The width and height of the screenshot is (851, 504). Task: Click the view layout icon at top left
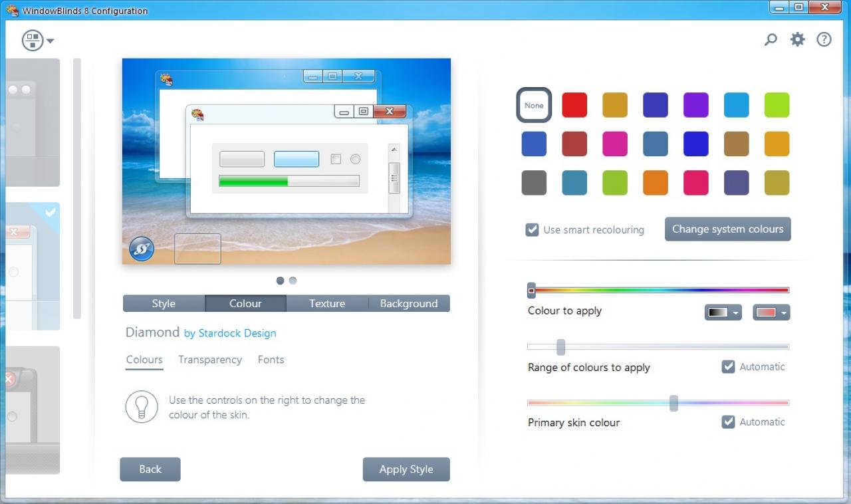[33, 41]
